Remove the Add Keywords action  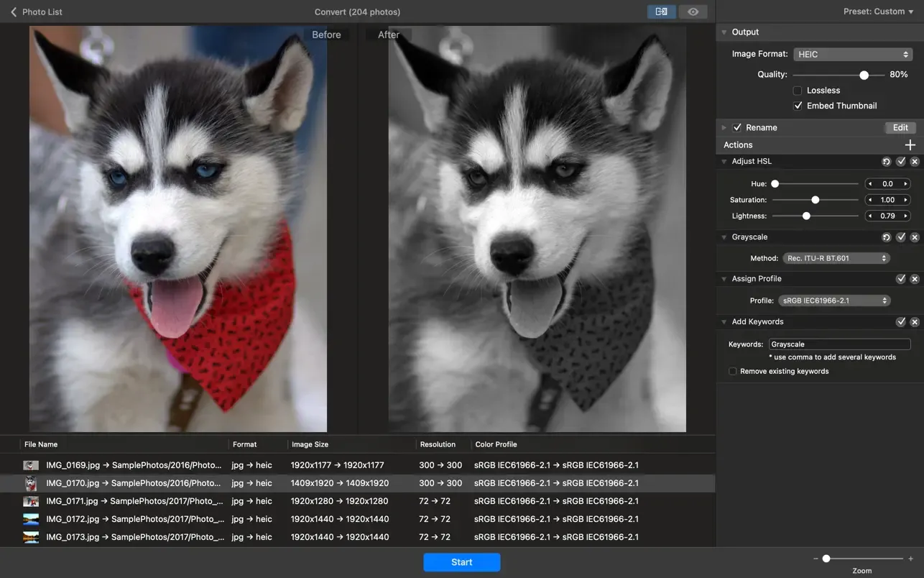915,322
